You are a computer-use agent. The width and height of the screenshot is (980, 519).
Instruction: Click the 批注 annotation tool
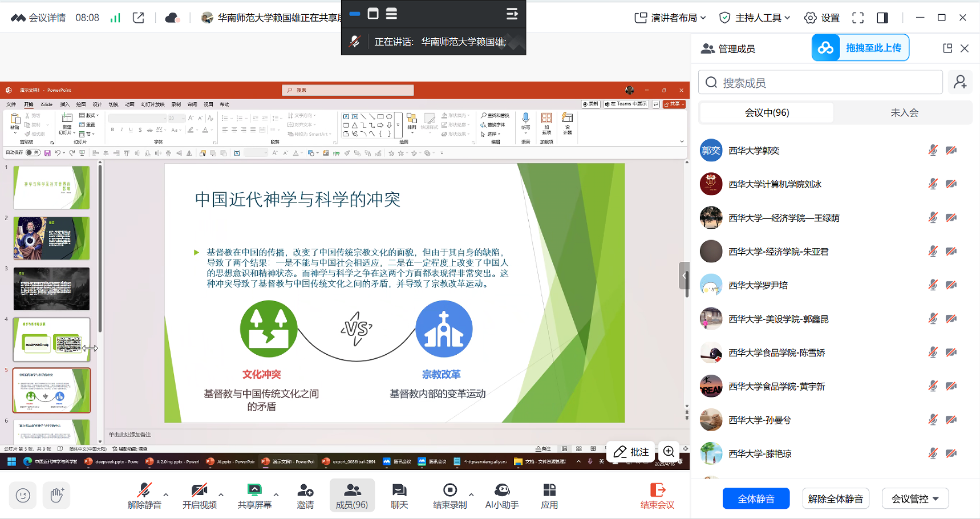coord(631,452)
